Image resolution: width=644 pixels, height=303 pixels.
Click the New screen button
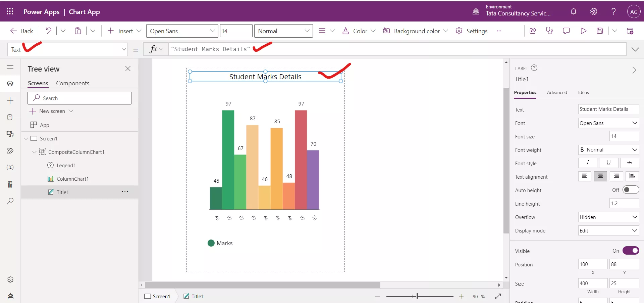click(51, 111)
